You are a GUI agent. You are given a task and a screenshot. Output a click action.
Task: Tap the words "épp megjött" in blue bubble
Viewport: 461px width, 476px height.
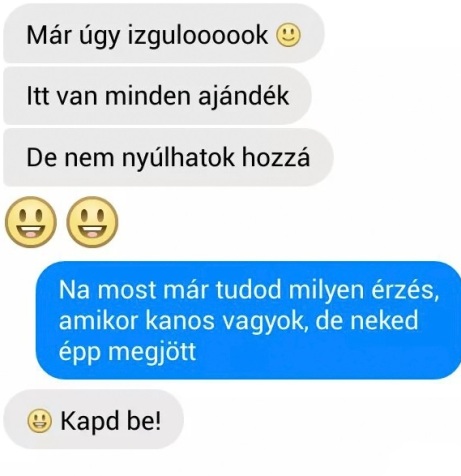pos(127,352)
